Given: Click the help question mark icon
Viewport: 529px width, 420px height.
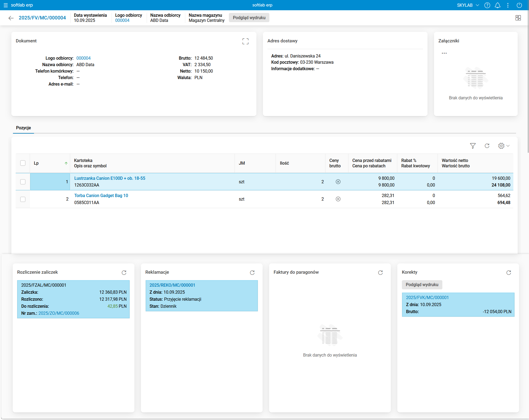Looking at the screenshot, I should coord(487,5).
